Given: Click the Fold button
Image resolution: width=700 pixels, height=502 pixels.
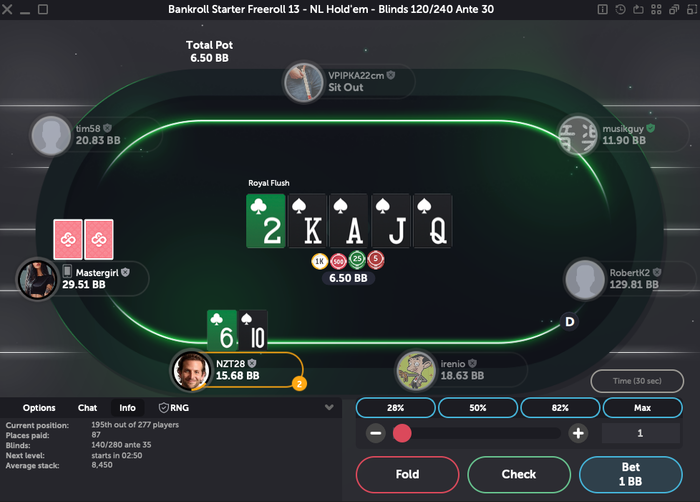Looking at the screenshot, I should click(407, 474).
